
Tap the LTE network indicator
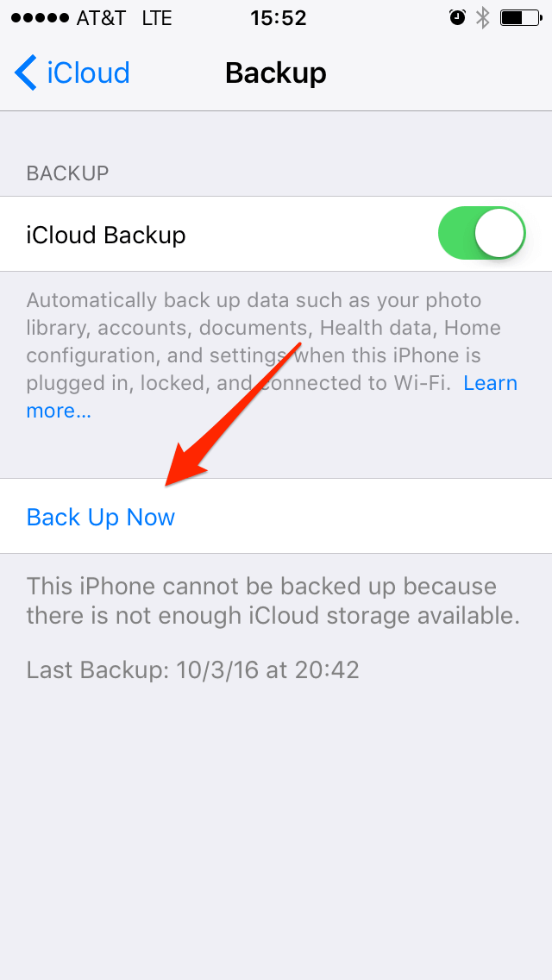[x=156, y=18]
